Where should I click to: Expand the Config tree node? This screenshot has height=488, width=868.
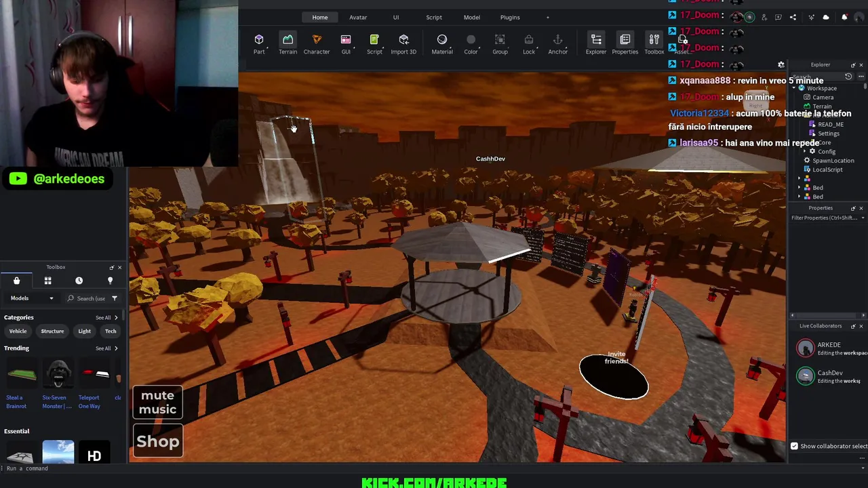point(805,152)
